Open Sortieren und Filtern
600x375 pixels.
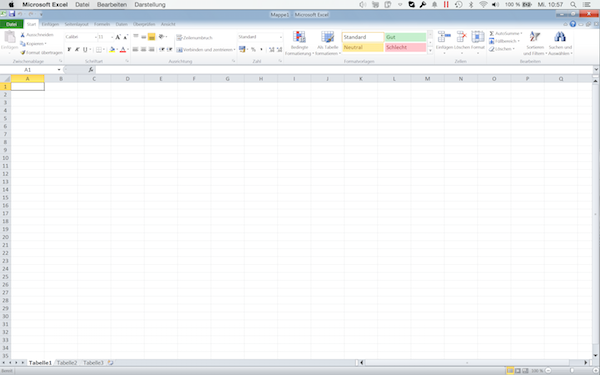[x=535, y=43]
